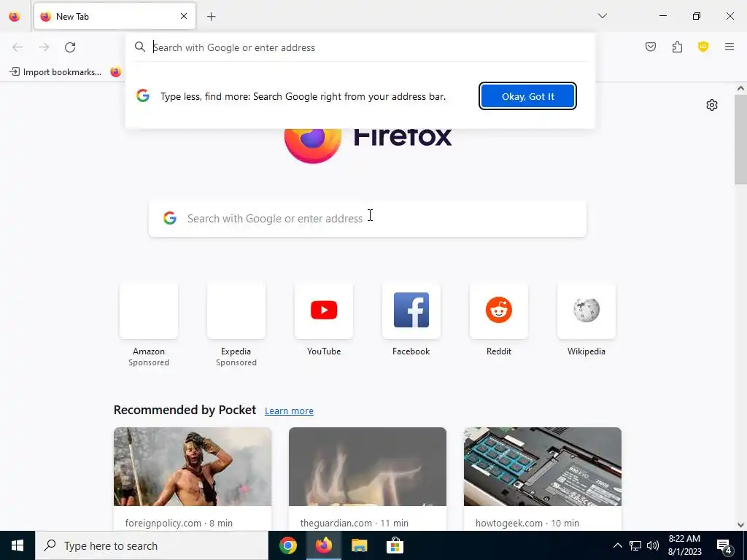
Task: Click the Recommended by Pocket heading
Action: tap(185, 410)
